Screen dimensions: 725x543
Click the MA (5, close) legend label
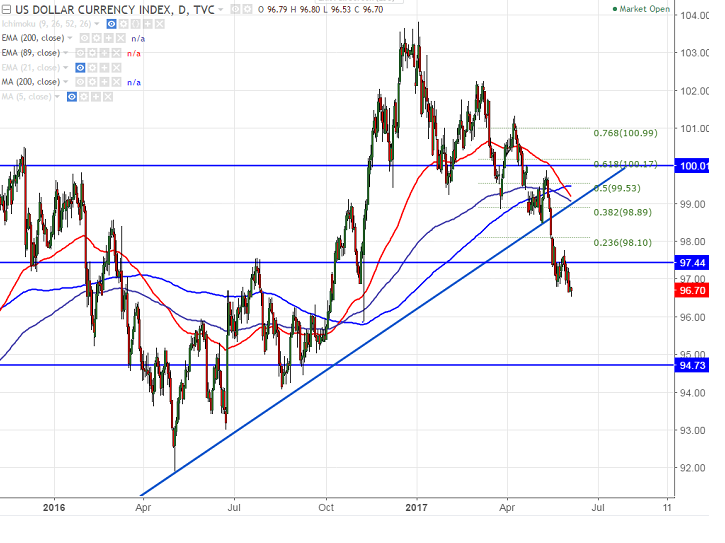(27, 97)
